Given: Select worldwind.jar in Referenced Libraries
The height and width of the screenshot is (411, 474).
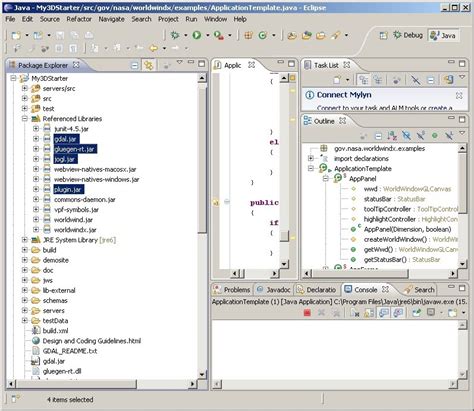Looking at the screenshot, I should 73,220.
